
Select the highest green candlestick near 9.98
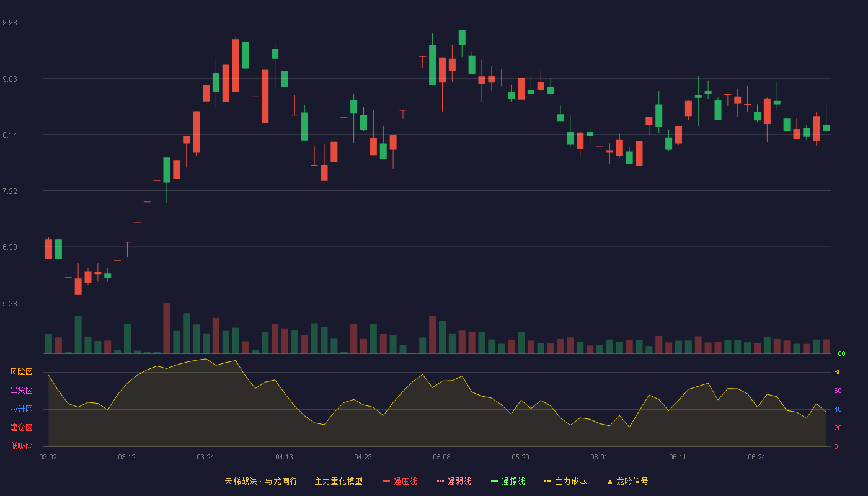pyautogui.click(x=462, y=37)
